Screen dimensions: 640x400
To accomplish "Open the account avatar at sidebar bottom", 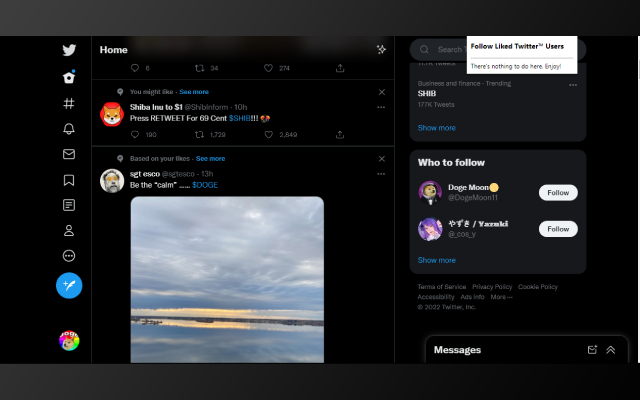I will (69, 340).
